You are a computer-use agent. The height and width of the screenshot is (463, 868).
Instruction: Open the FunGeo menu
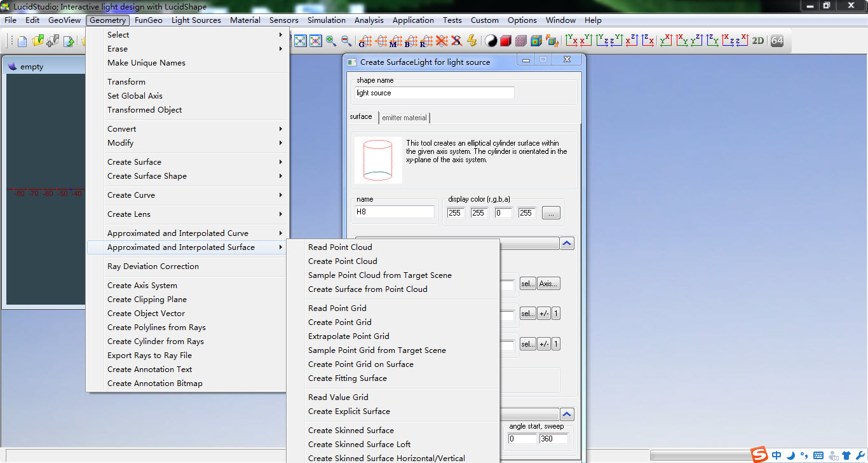coord(149,20)
